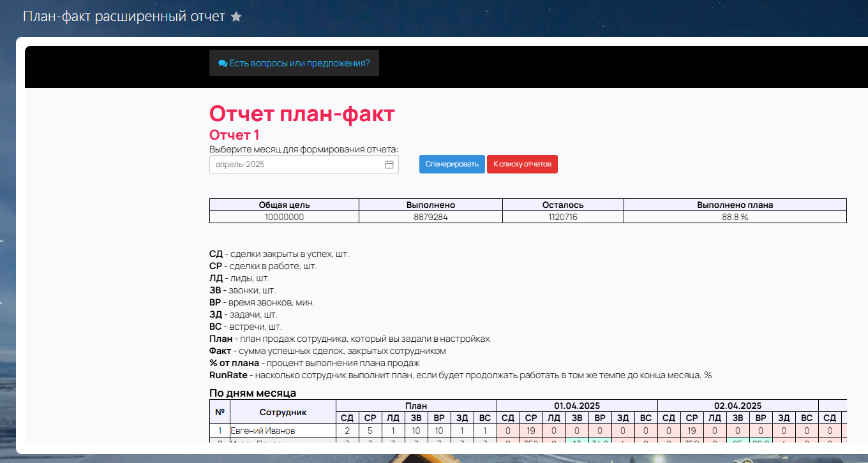Screen dimensions: 868x463
Task: Open Есть вопросы или предложения link
Action: coord(299,63)
